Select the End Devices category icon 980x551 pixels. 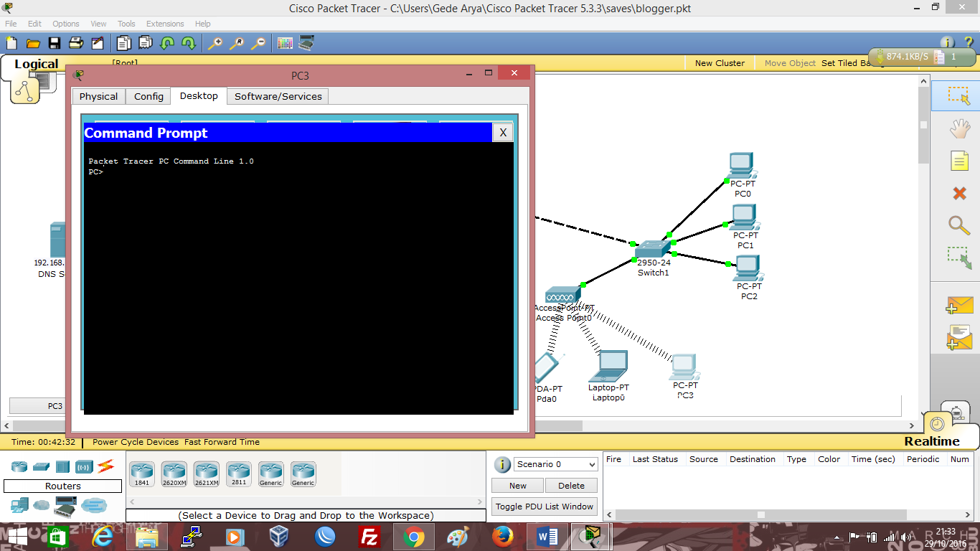pos(19,506)
